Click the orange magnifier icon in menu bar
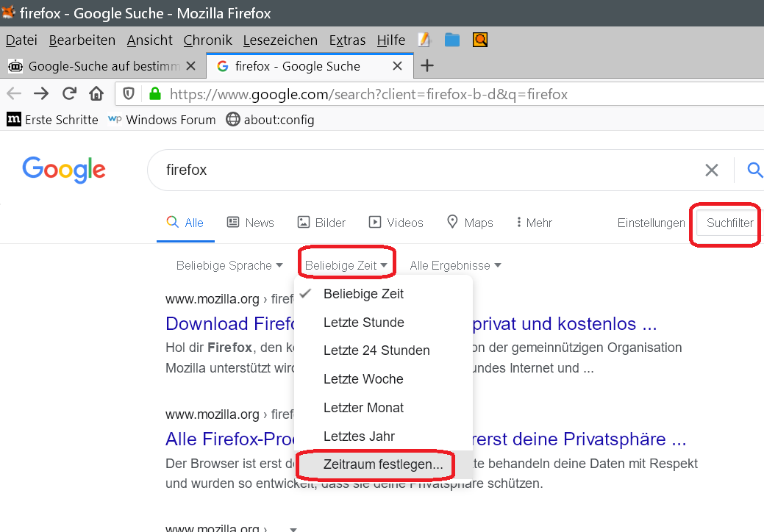The image size is (764, 532). point(480,40)
